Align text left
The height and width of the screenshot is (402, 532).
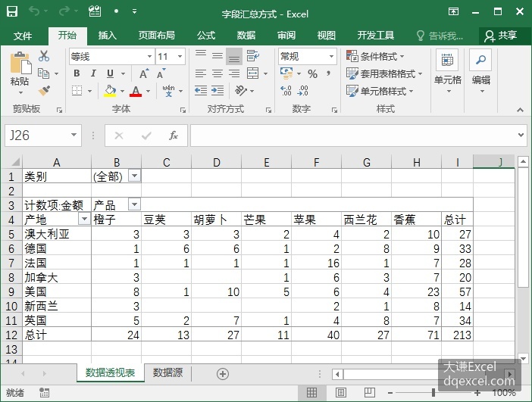tap(201, 73)
